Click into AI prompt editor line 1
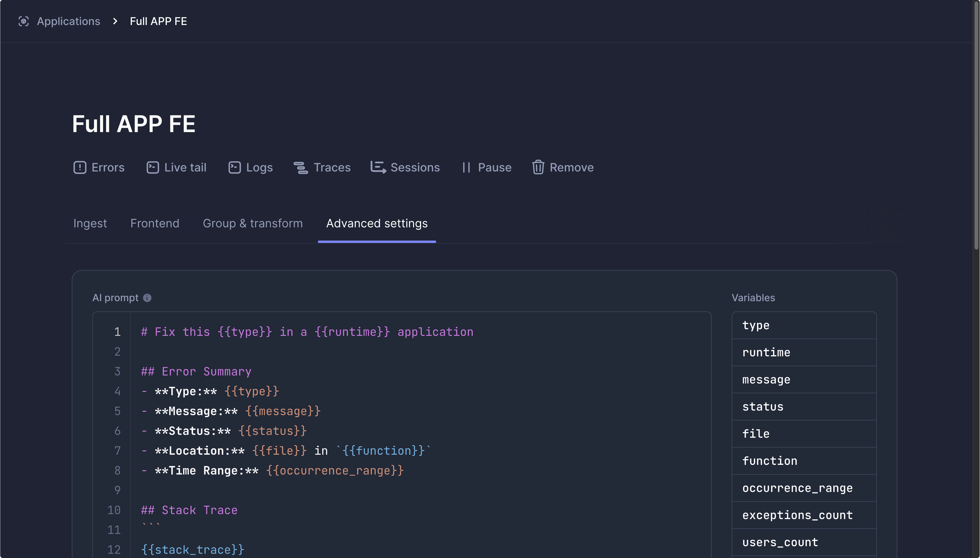The height and width of the screenshot is (558, 980). coord(307,332)
